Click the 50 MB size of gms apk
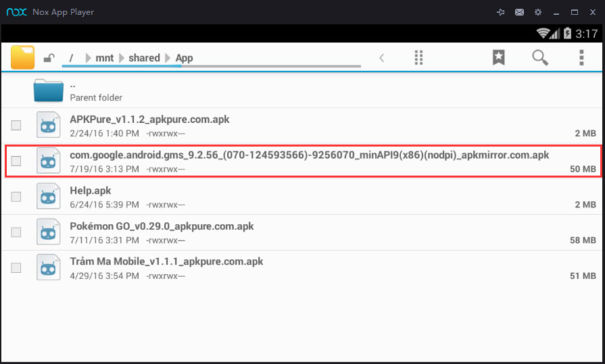 pyautogui.click(x=583, y=169)
